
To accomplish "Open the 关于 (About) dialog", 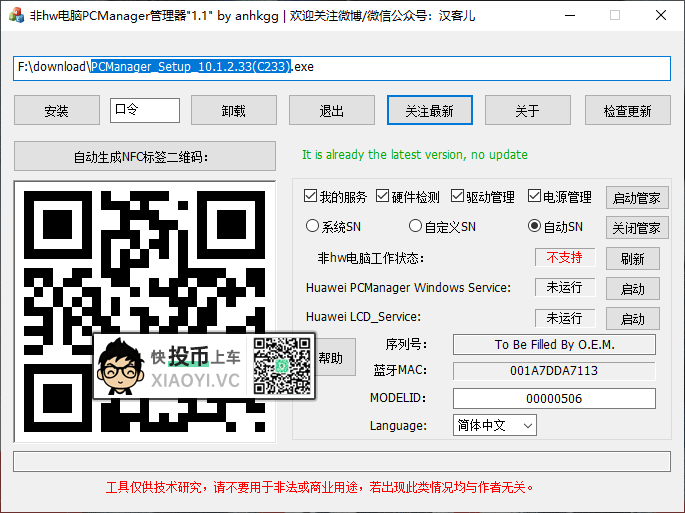I will pos(527,110).
